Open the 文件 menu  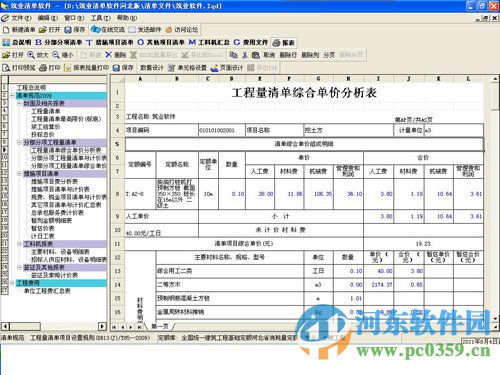coord(21,18)
